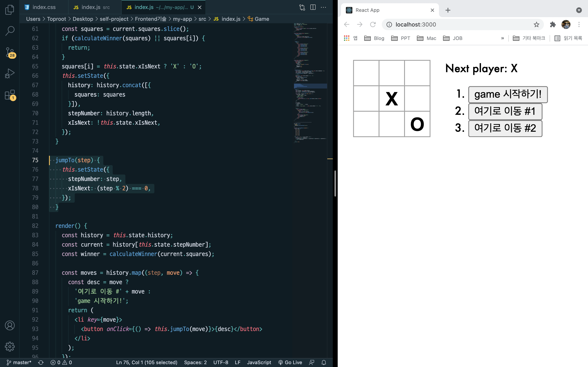This screenshot has height=367, width=588.
Task: Open JavaScript language mode selector
Action: [x=259, y=362]
